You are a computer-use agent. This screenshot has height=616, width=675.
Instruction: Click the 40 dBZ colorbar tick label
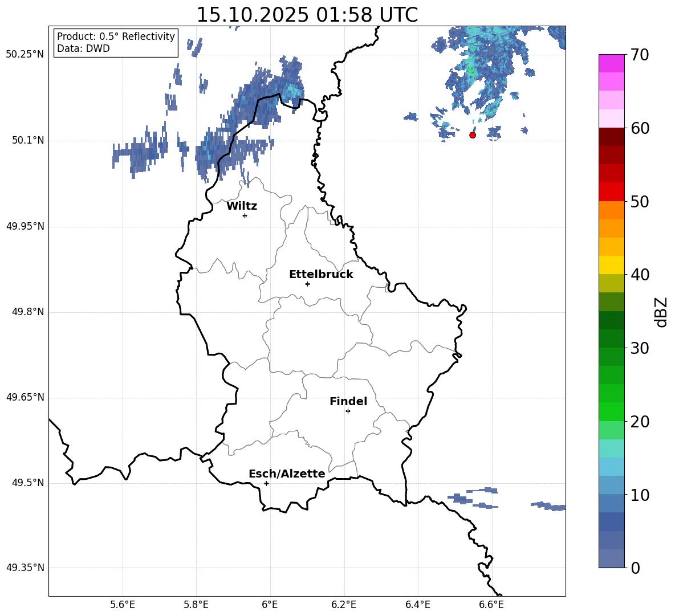tap(640, 275)
